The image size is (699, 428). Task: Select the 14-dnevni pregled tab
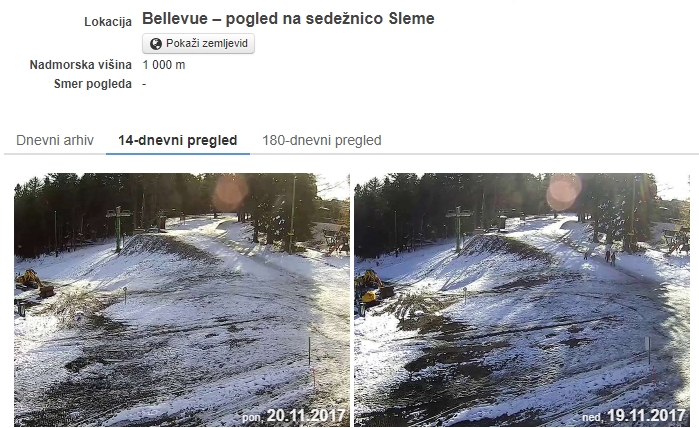(x=177, y=140)
